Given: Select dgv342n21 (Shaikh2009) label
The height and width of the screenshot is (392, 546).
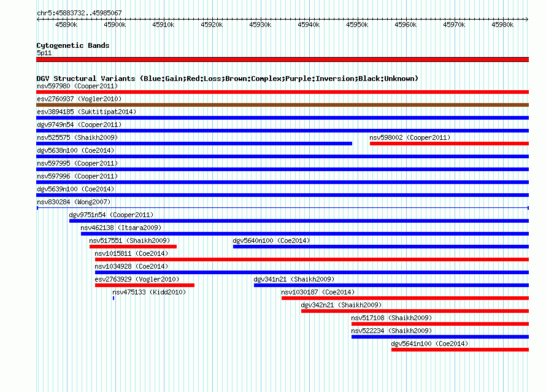Looking at the screenshot, I should [341, 305].
